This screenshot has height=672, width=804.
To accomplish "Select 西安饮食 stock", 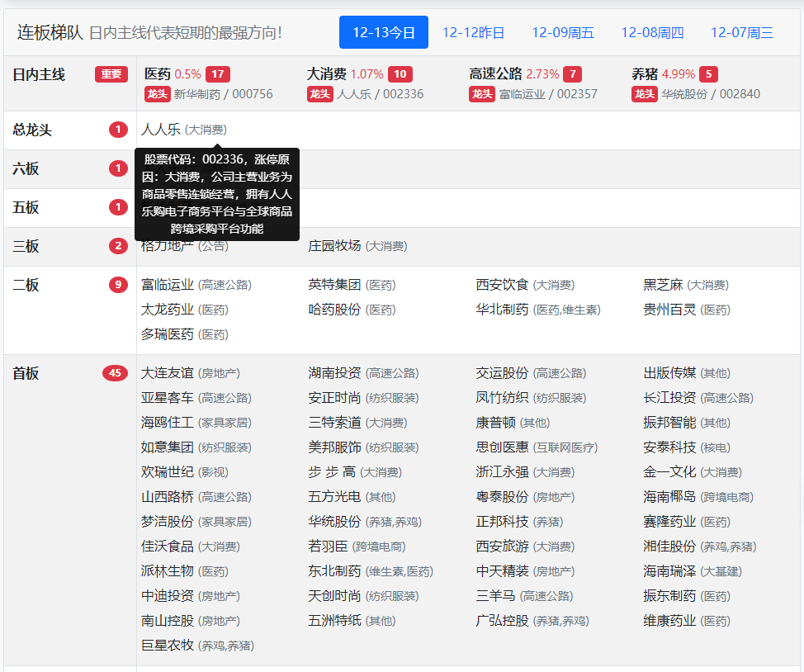I will pos(502,285).
